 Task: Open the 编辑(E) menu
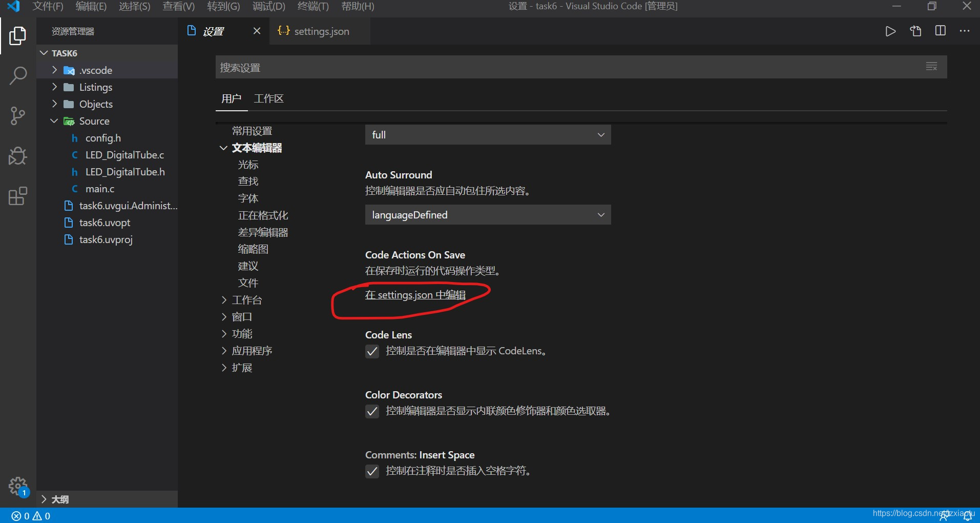[91, 6]
